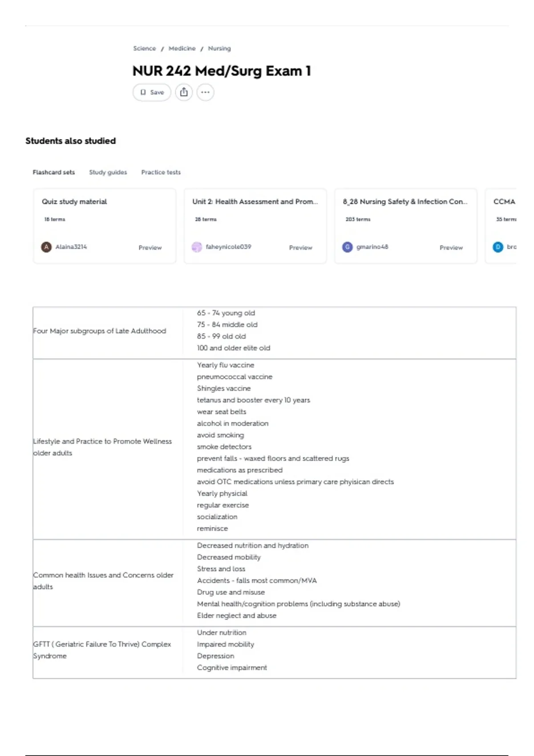Image resolution: width=534 pixels, height=756 pixels.
Task: Switch to the Study guides tab
Action: [x=108, y=172]
